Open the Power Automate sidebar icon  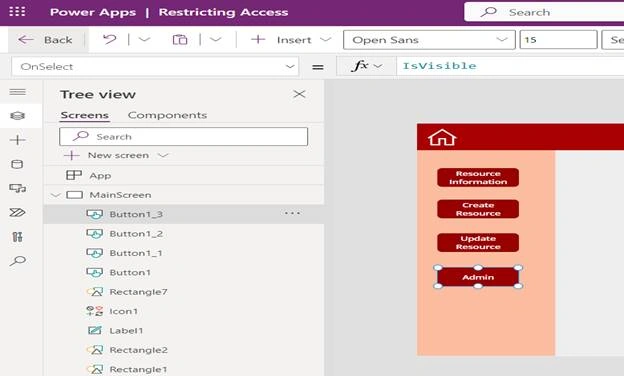(x=18, y=212)
